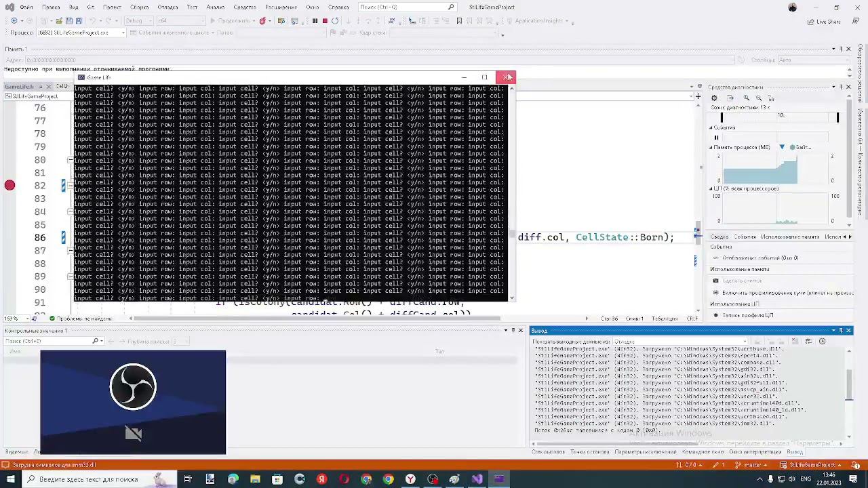Open the Файл menu

(x=26, y=7)
